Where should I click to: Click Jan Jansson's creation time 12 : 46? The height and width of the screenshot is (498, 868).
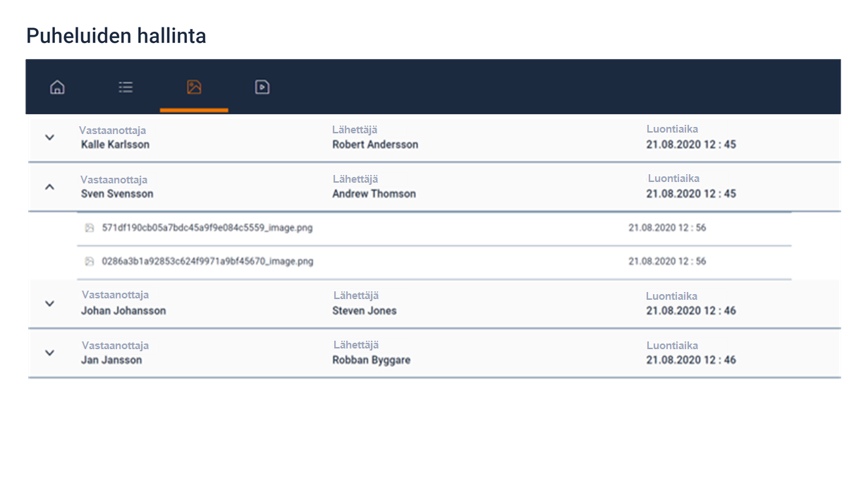(690, 360)
